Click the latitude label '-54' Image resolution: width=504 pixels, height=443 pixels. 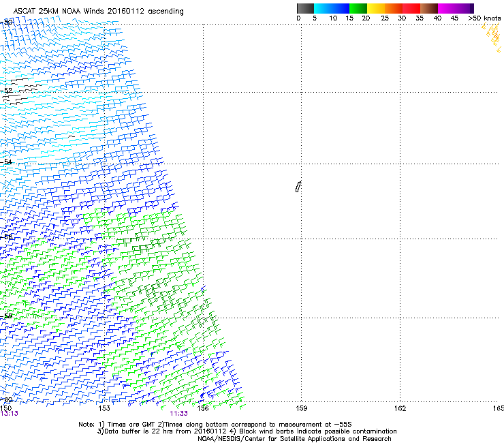[x=7, y=162]
